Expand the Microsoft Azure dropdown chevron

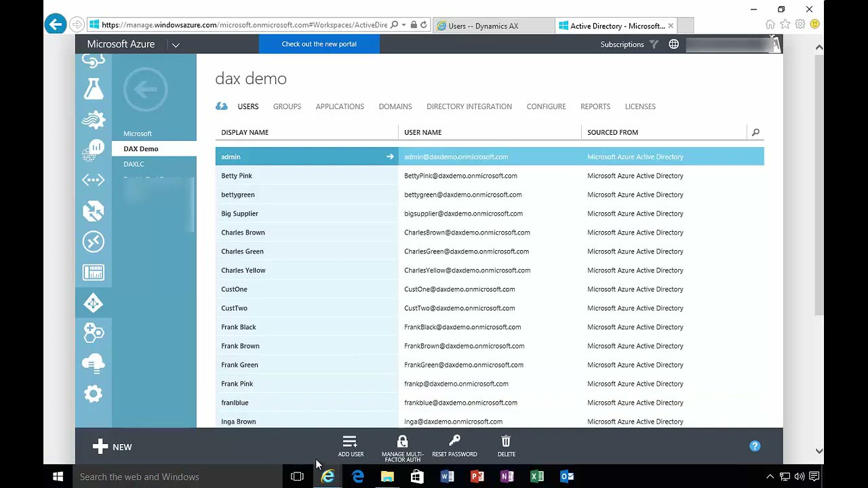(x=176, y=45)
